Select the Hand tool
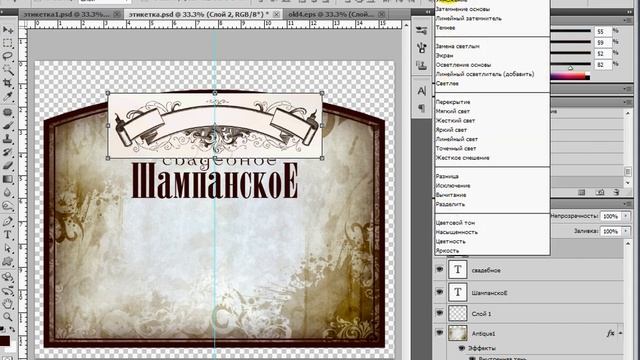Viewport: 640px width, 360px height. [x=8, y=304]
